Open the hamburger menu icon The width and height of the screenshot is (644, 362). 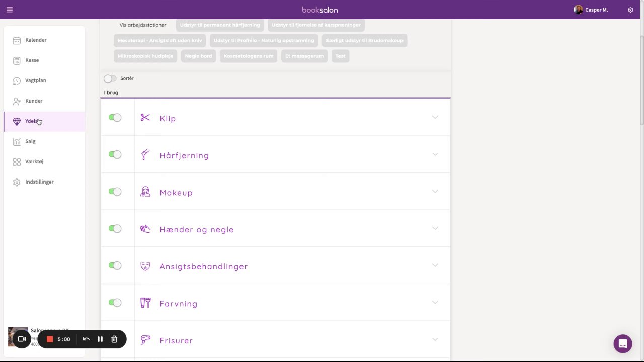(x=10, y=10)
